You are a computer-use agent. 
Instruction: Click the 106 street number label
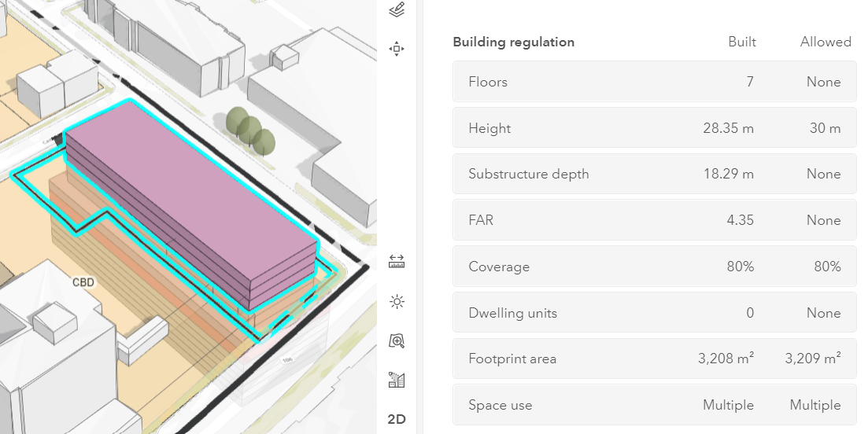point(287,359)
